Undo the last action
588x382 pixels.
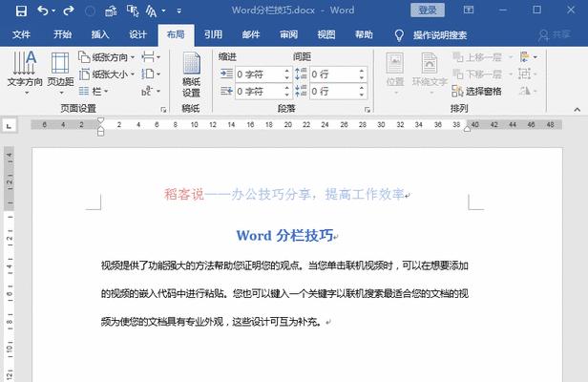point(42,11)
